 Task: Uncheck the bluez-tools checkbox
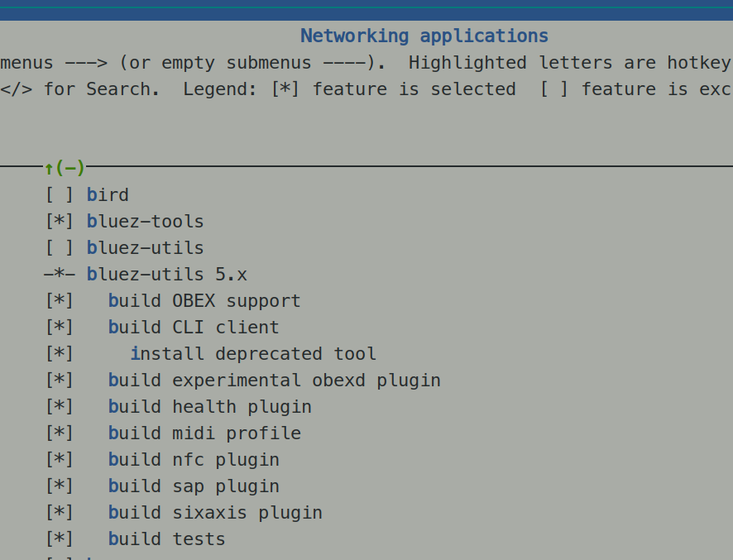59,222
